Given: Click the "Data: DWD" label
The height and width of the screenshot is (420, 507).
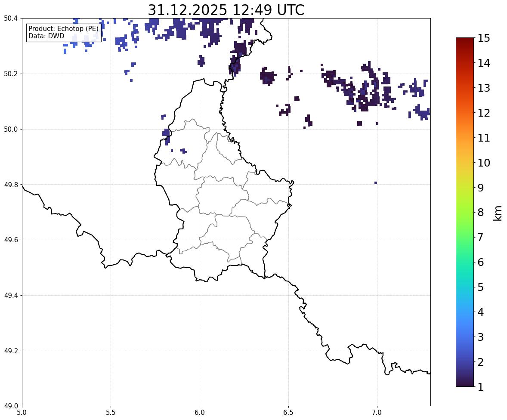Looking at the screenshot, I should [x=46, y=36].
